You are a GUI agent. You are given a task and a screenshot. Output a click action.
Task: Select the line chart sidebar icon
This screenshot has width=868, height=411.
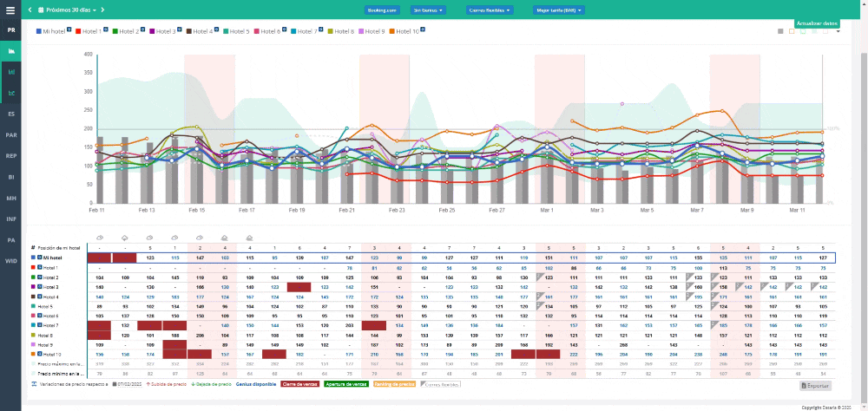click(x=10, y=93)
